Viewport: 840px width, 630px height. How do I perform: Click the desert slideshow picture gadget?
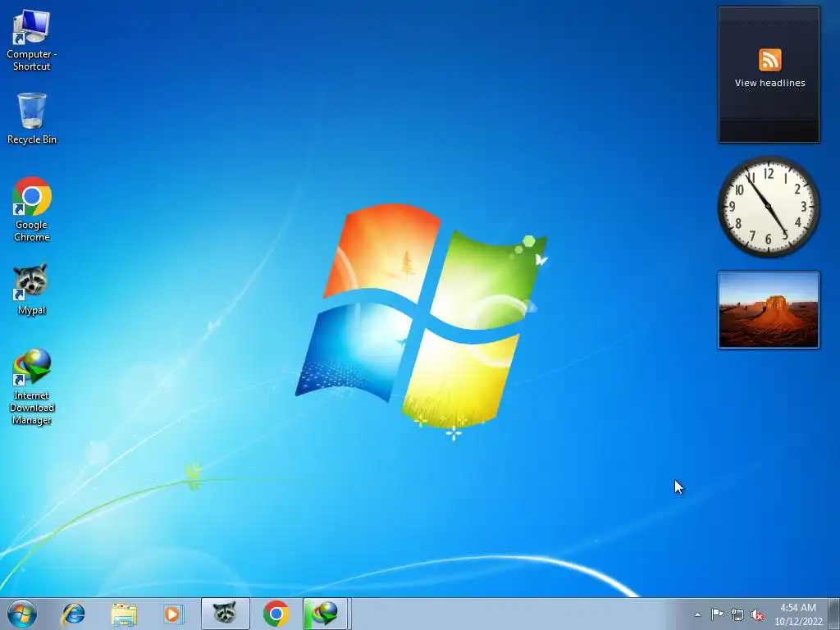pyautogui.click(x=768, y=310)
